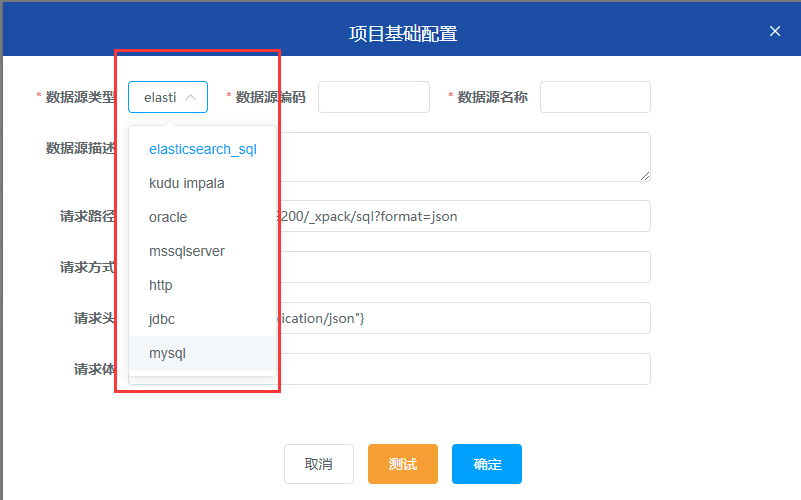Focus the 请求方式 input field
This screenshot has height=500, width=801.
[x=460, y=267]
